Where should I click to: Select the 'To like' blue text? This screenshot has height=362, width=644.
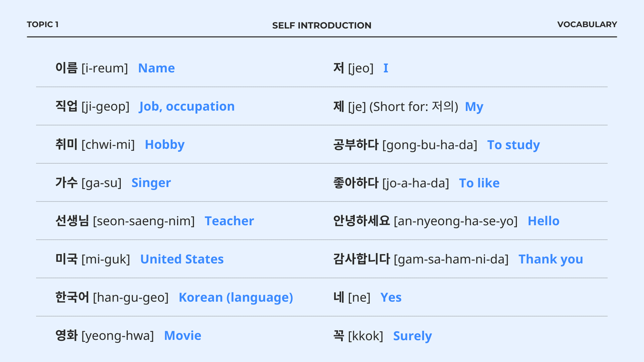coord(479,183)
